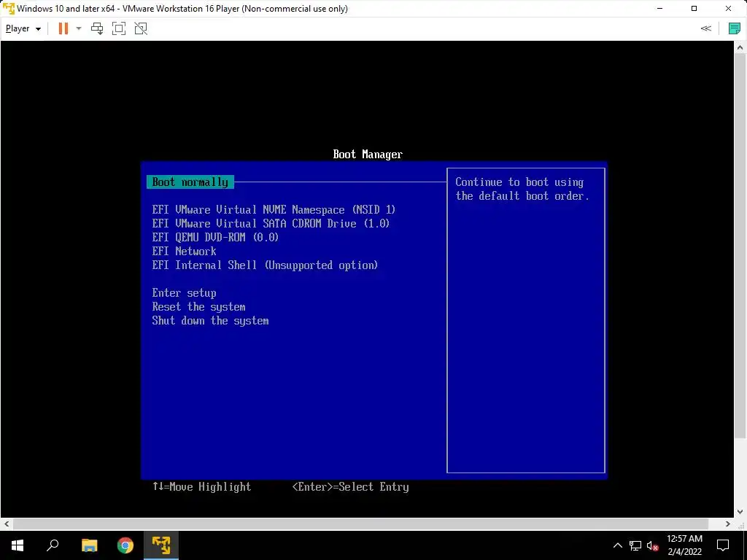The height and width of the screenshot is (560, 747).
Task: Select EFI Internal Shell (Unsupported option)
Action: 265,265
